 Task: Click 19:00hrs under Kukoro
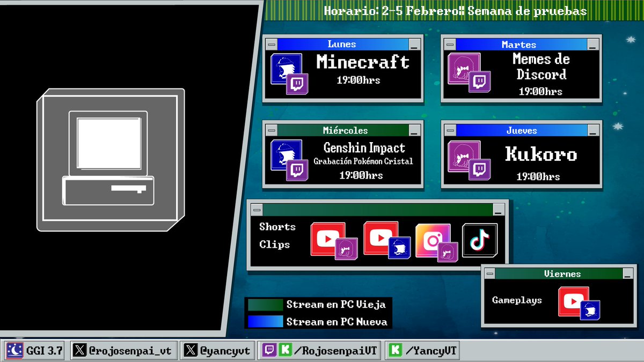pyautogui.click(x=538, y=176)
